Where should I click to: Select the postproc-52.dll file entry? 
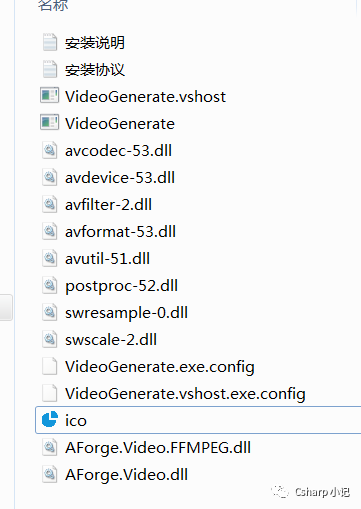click(121, 287)
